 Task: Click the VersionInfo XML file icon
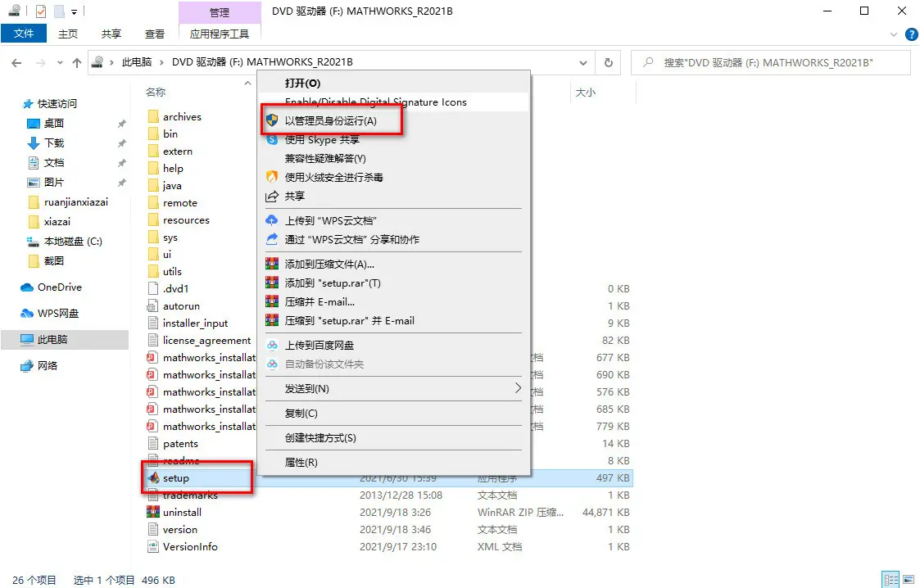click(x=152, y=546)
